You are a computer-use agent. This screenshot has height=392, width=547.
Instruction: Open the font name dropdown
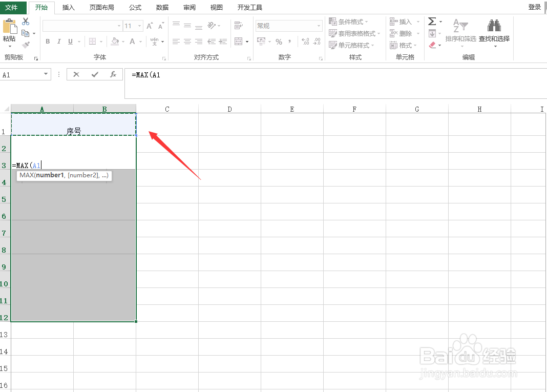pos(119,26)
